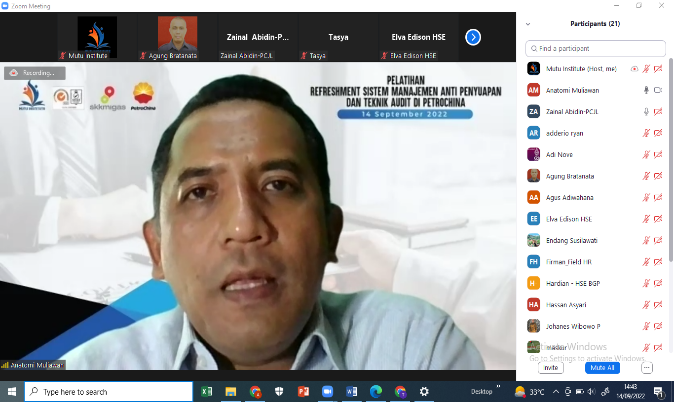Click the microphone icon for Anatomi Muliawan
Screen dimensions: 674x402
(646, 90)
